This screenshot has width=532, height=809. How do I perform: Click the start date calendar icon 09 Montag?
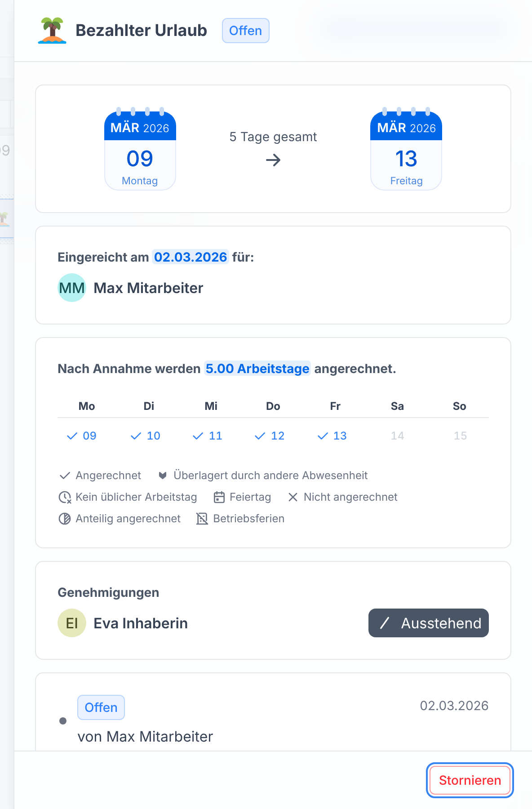point(140,149)
